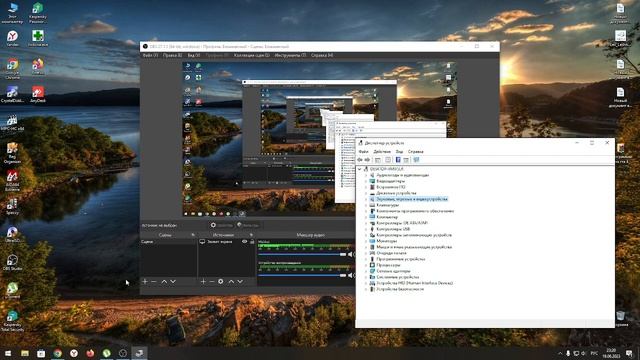Viewport: 640px width, 360px height.
Task: Open OBS Studio desktop shortcut
Action: point(12,262)
